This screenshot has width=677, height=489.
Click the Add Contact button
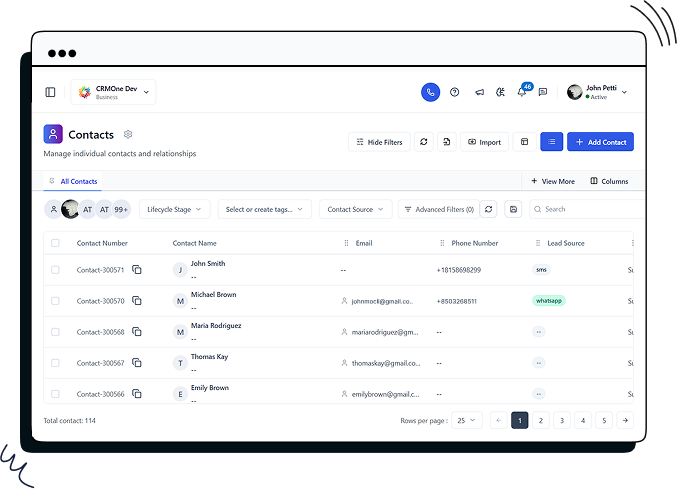tap(600, 142)
